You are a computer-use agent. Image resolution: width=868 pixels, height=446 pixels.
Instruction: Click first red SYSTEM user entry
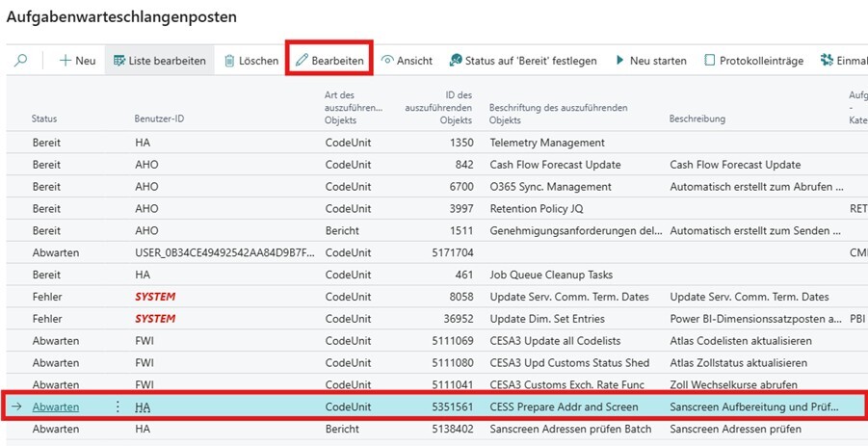pyautogui.click(x=155, y=297)
